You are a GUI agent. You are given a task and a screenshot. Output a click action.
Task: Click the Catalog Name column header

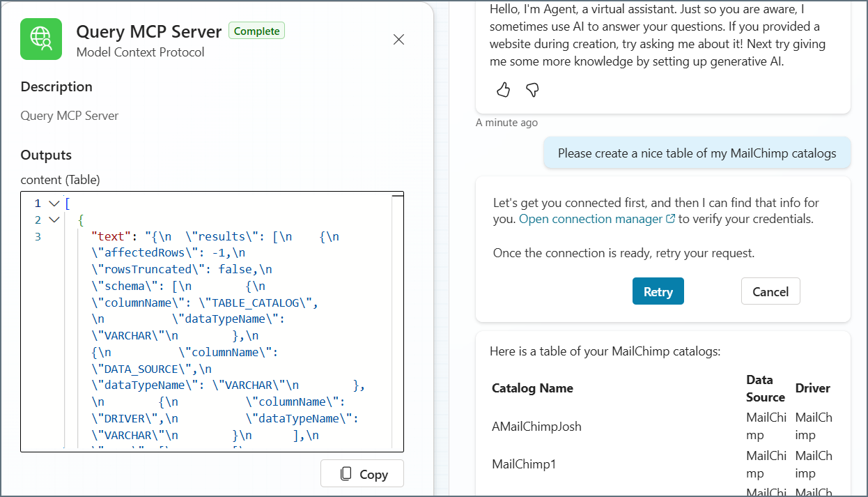(x=532, y=388)
